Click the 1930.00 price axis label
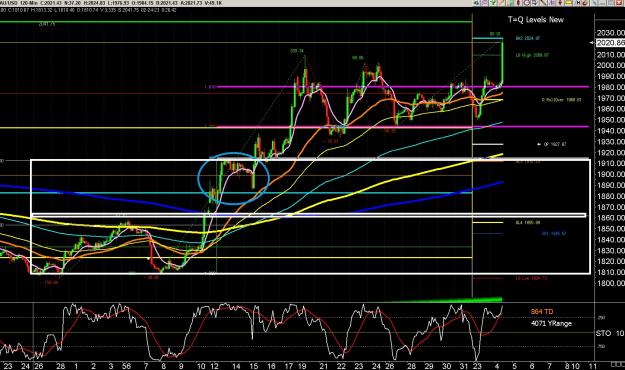Screen dimensions: 625x370 tap(611, 142)
